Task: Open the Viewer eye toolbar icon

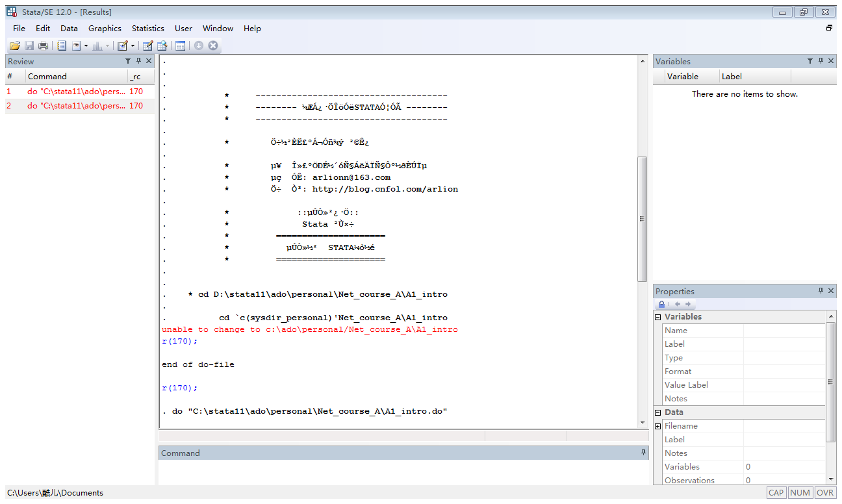Action: click(77, 45)
